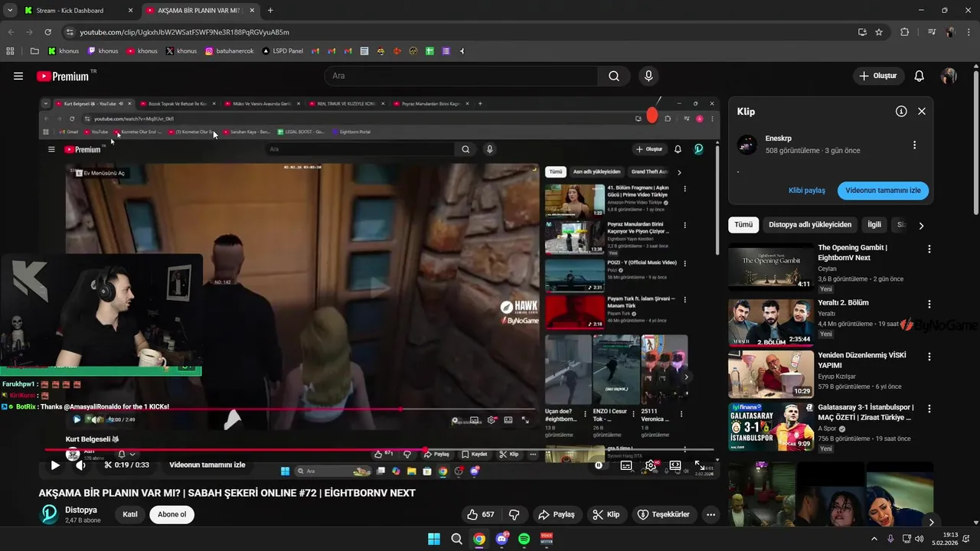The width and height of the screenshot is (980, 551).
Task: Open Discord from the taskbar
Action: pos(501,539)
